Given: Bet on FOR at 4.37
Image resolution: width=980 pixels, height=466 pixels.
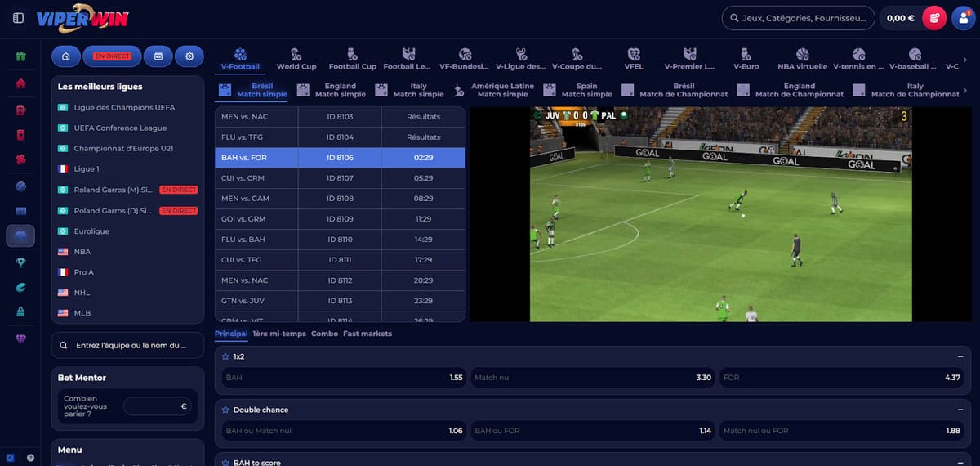Looking at the screenshot, I should pyautogui.click(x=842, y=378).
